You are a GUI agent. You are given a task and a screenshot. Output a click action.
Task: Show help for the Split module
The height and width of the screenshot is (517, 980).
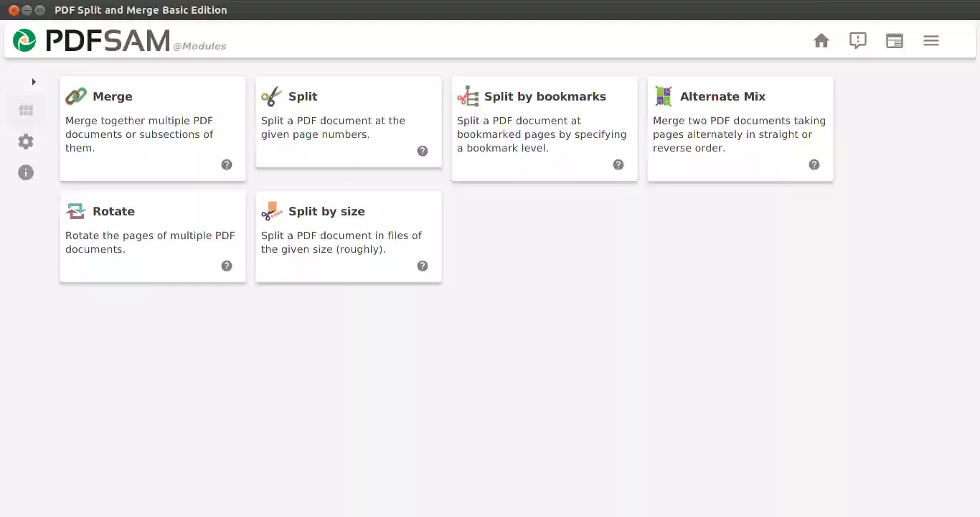[x=423, y=151]
